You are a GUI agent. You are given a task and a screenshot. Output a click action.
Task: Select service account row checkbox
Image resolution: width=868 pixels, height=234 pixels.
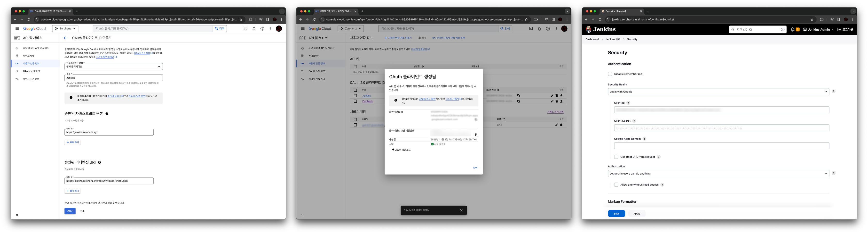(355, 125)
